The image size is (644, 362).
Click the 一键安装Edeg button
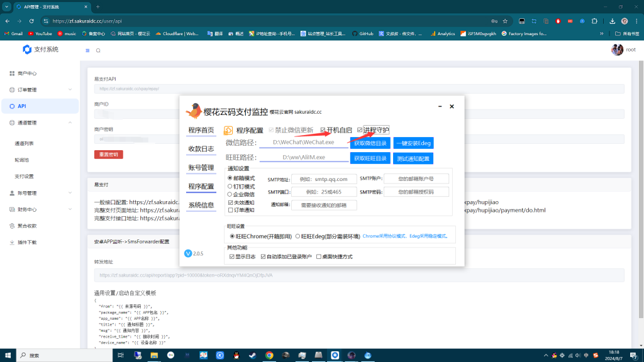[x=413, y=143]
